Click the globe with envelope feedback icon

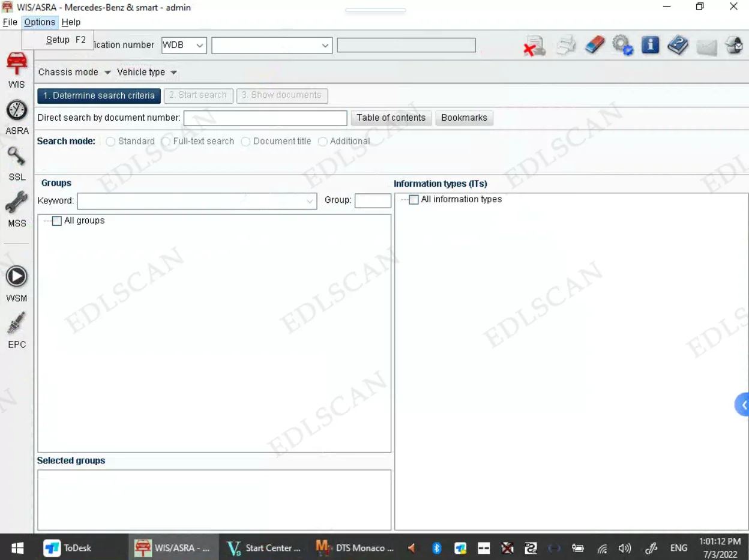733,46
